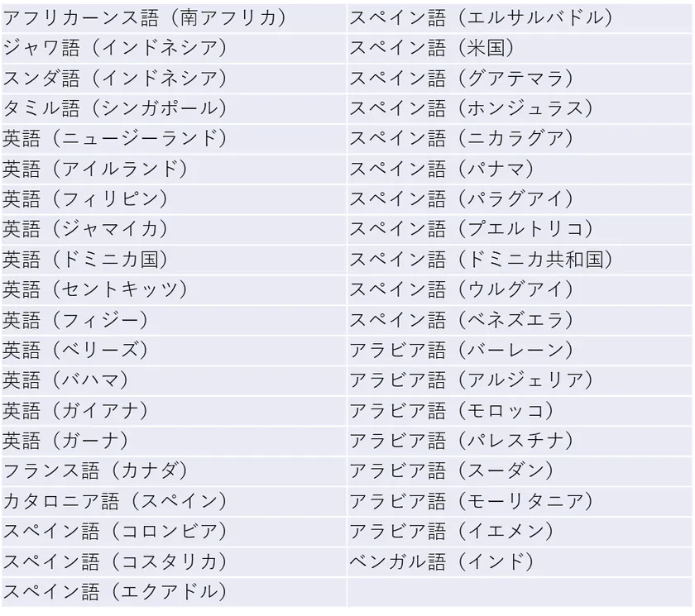The width and height of the screenshot is (695, 616).
Task: Click the アフリカーンス語（南アフリカ） cell
Action: (x=145, y=17)
